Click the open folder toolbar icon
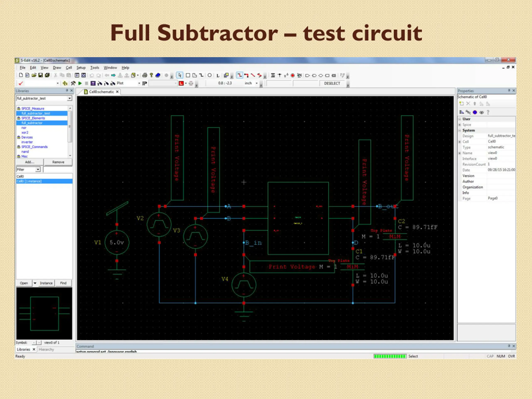This screenshot has width=532, height=399. tap(34, 75)
